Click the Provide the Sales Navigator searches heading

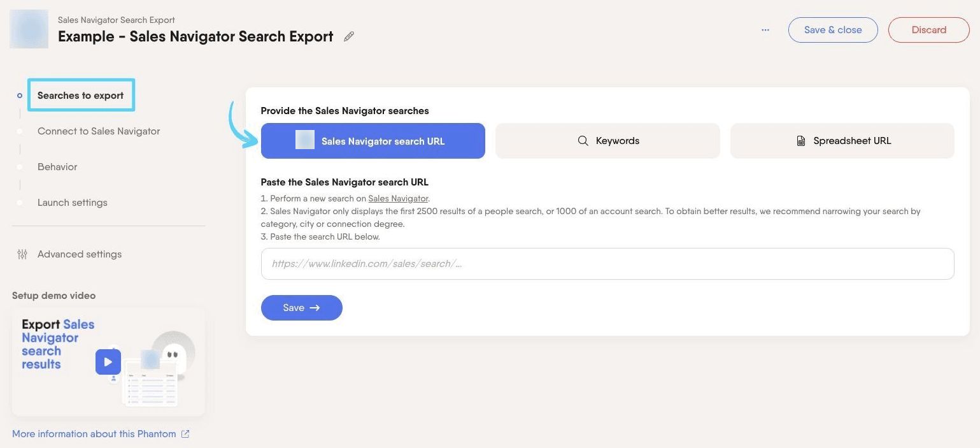[x=344, y=111]
